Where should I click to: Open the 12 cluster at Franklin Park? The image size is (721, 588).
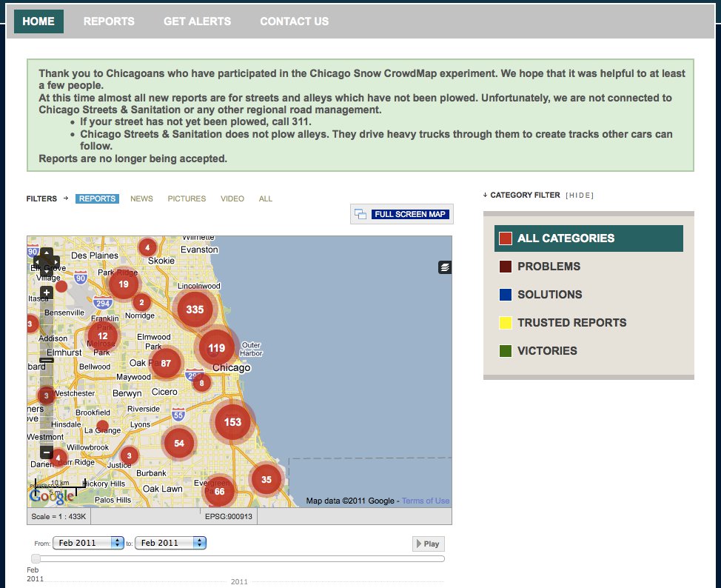pyautogui.click(x=103, y=336)
